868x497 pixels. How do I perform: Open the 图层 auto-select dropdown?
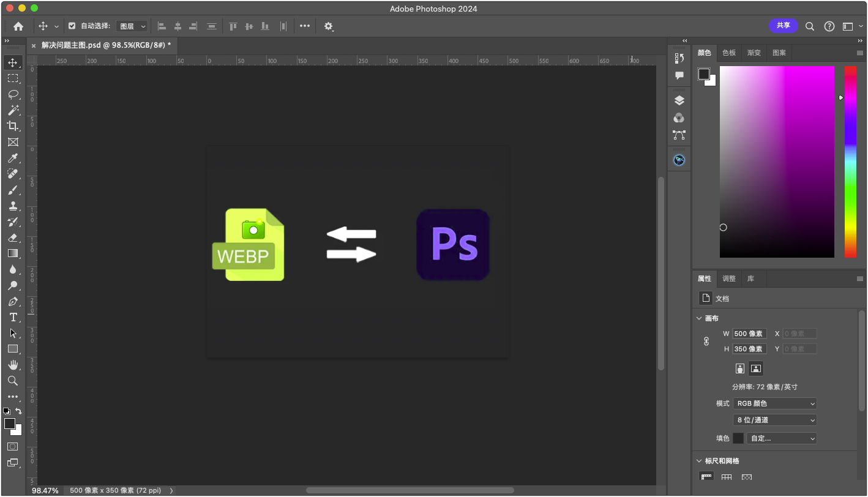pyautogui.click(x=132, y=26)
